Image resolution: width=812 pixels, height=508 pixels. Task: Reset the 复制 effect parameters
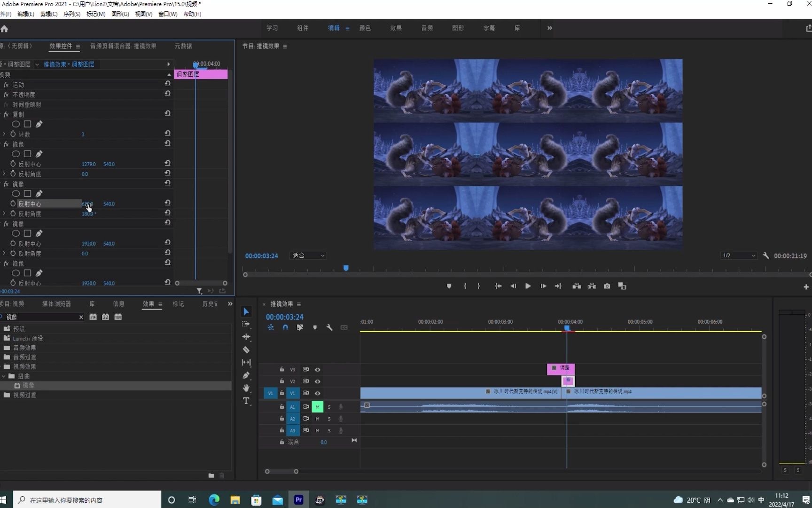coord(167,114)
